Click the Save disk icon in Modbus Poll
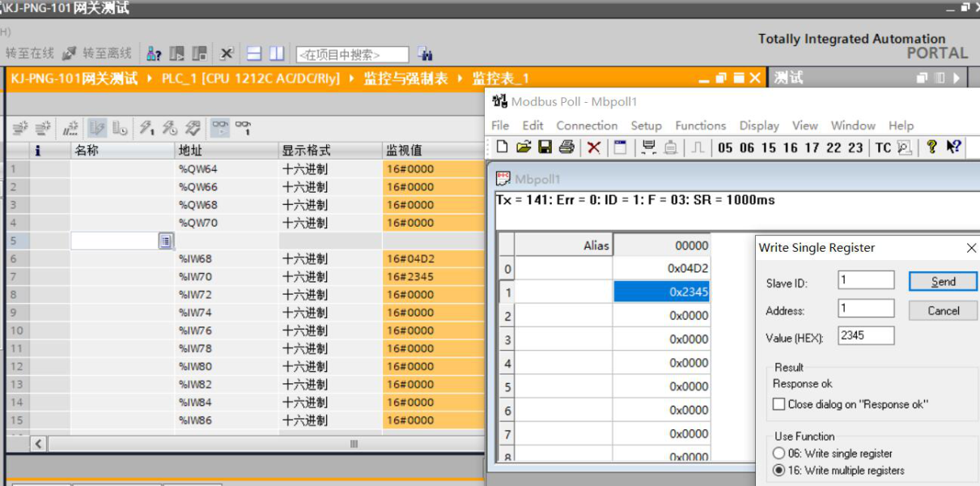Image resolution: width=980 pixels, height=486 pixels. tap(545, 147)
